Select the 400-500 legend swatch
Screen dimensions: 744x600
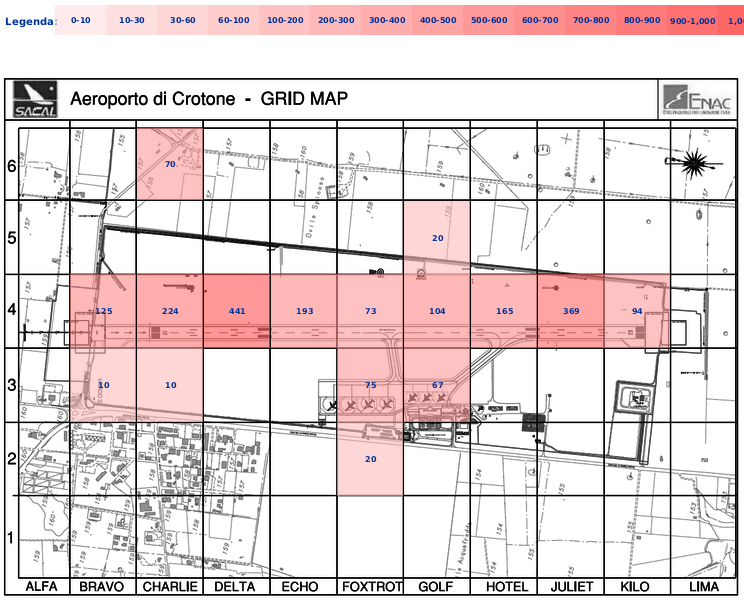pos(438,20)
